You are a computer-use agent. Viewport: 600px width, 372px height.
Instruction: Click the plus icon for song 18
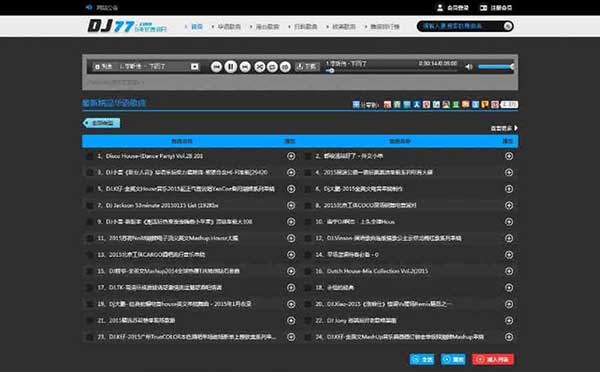click(509, 288)
